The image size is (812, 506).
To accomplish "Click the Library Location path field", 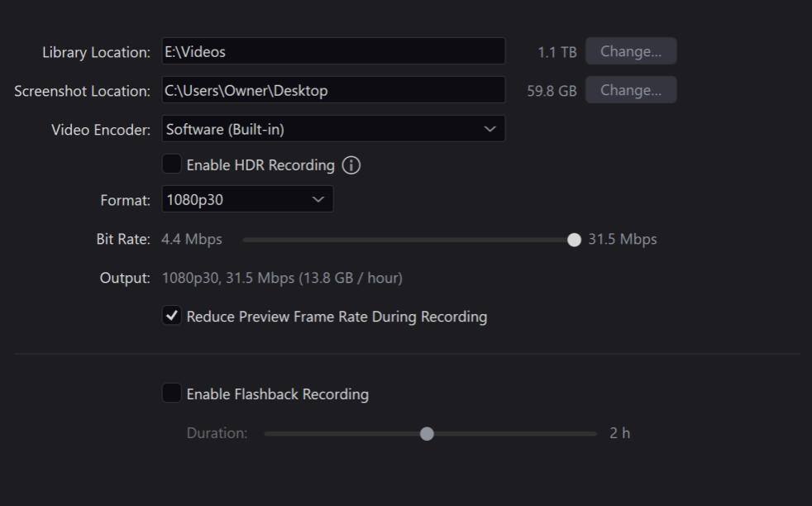I will [x=332, y=51].
